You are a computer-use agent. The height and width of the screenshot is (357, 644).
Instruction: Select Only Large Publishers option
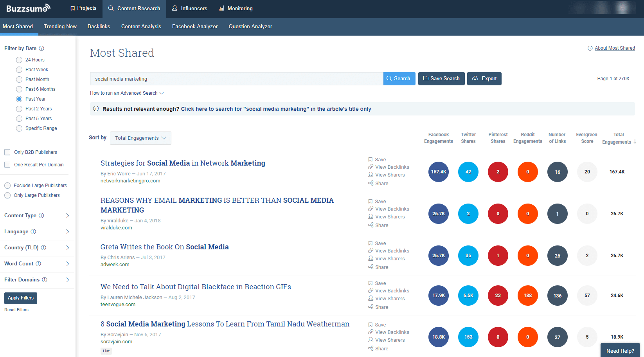(7, 195)
